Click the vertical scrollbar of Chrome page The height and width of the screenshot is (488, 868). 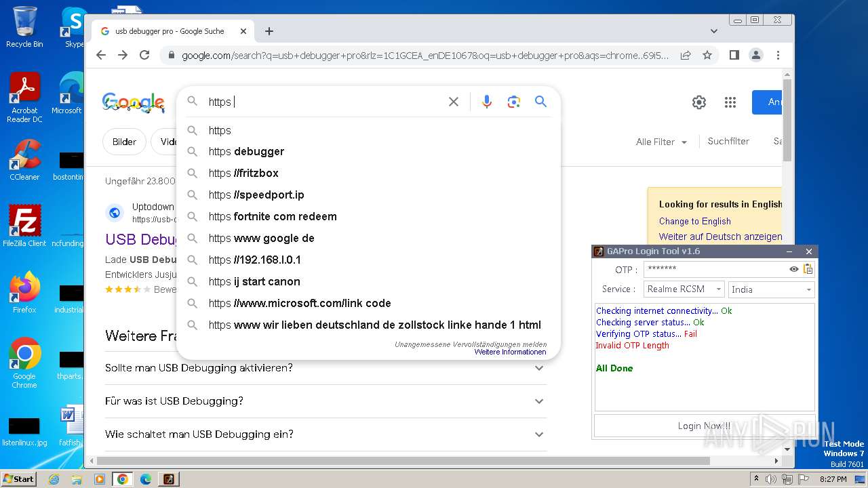coord(787,122)
